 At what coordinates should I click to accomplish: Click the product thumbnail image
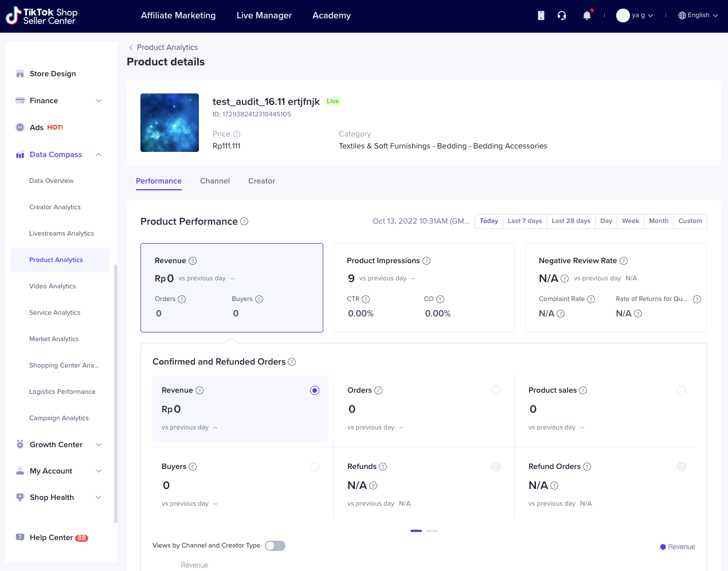(170, 123)
